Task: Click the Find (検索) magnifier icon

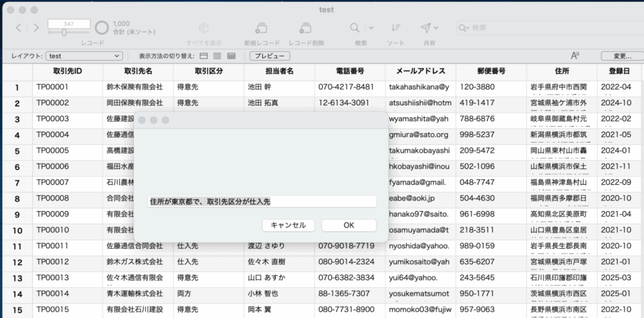Action: click(x=355, y=28)
